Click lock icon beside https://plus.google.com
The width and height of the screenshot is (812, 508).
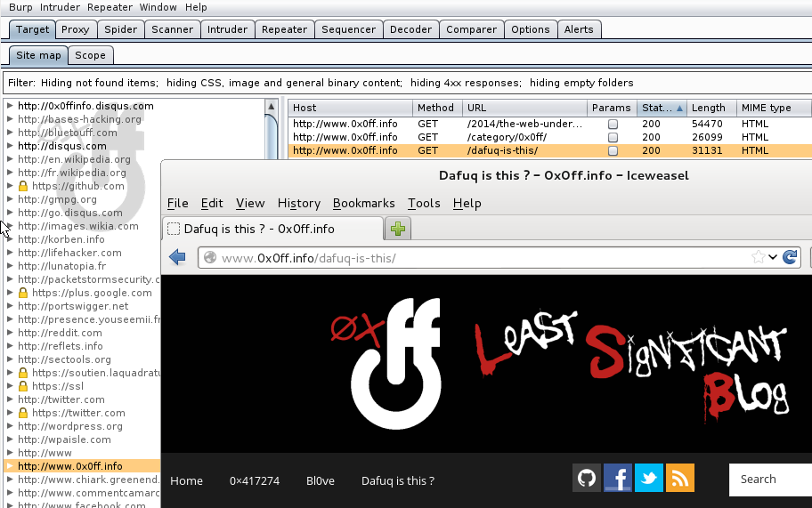pos(23,293)
